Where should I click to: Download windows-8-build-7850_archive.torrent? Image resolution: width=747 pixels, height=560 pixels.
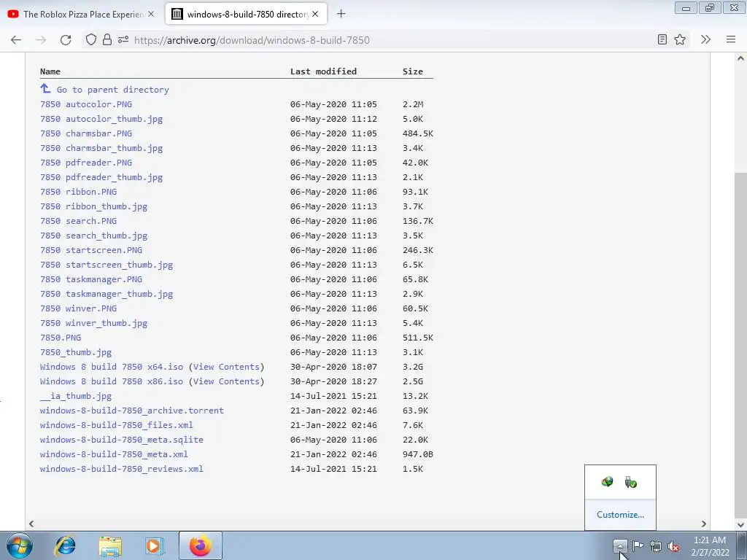pos(132,411)
